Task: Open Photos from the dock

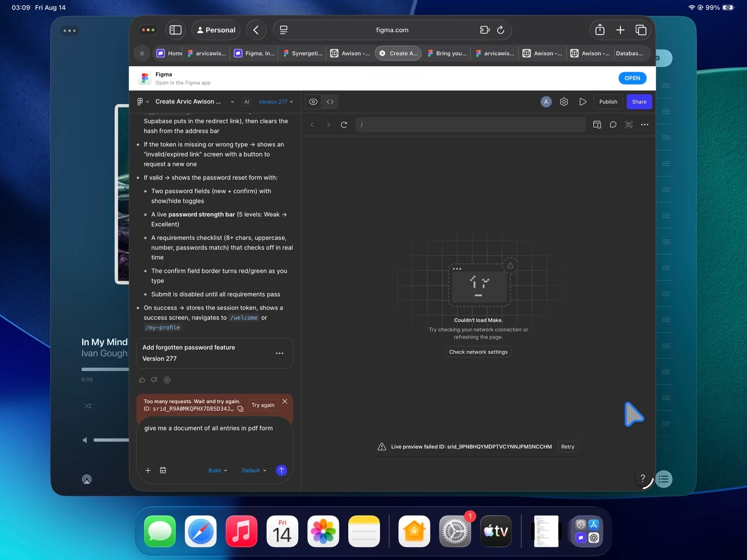Action: 323,531
